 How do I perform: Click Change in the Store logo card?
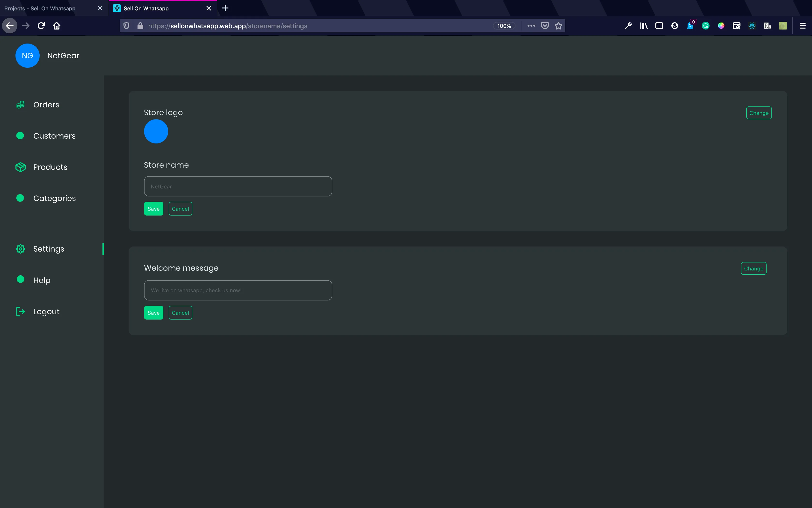(759, 113)
